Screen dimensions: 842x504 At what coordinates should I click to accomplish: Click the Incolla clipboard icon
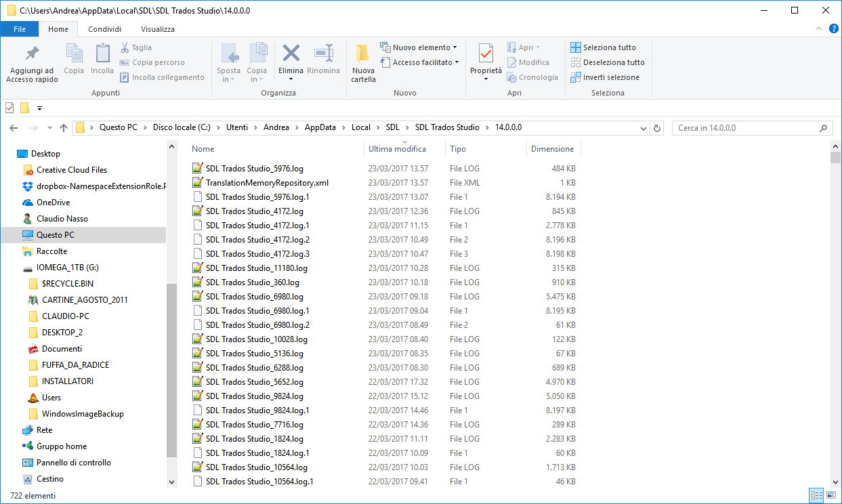point(102,54)
